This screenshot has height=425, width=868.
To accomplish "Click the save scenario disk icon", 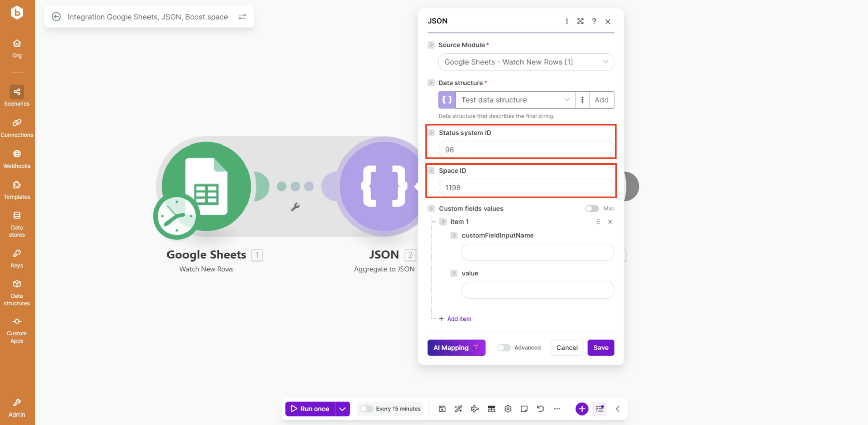I will pyautogui.click(x=442, y=409).
